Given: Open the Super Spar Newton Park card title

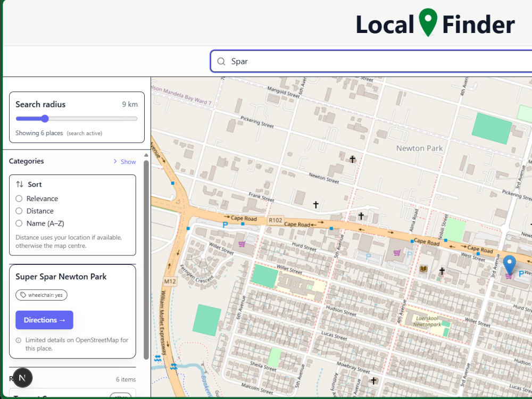Looking at the screenshot, I should coord(61,277).
